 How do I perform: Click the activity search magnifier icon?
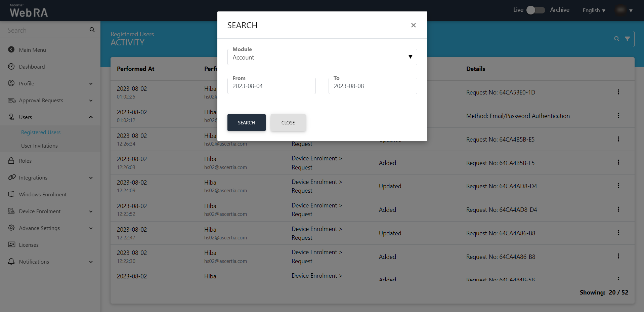(617, 39)
